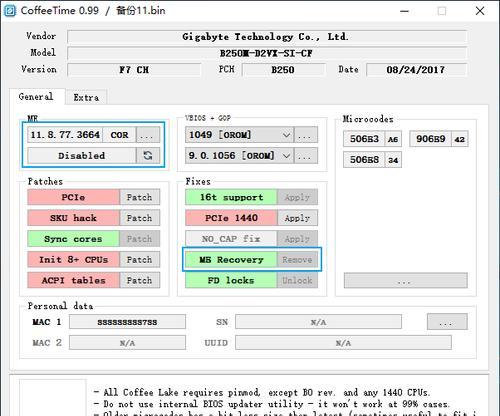
Task: Click the SKU hack status label
Action: 73,218
